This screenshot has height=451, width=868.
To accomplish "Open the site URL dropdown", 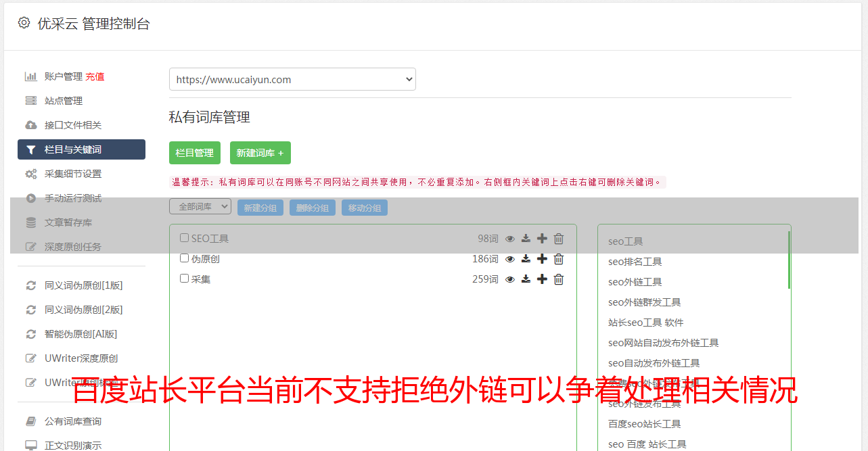I will click(292, 79).
